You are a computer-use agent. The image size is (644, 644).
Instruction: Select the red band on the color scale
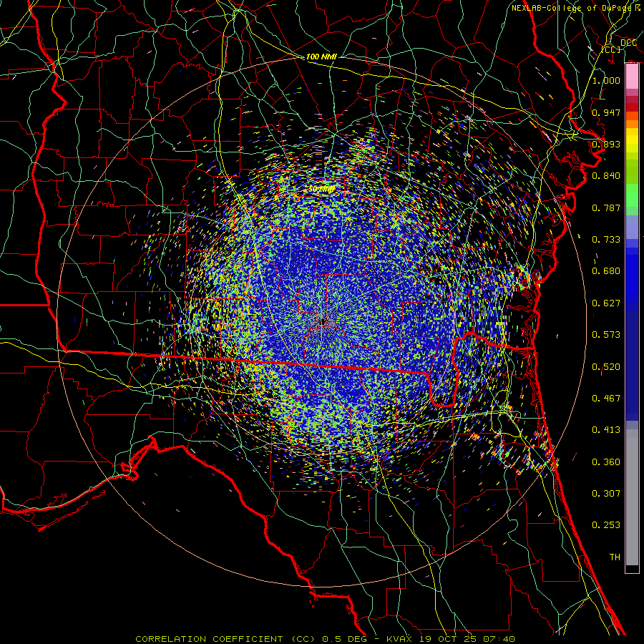click(x=632, y=107)
